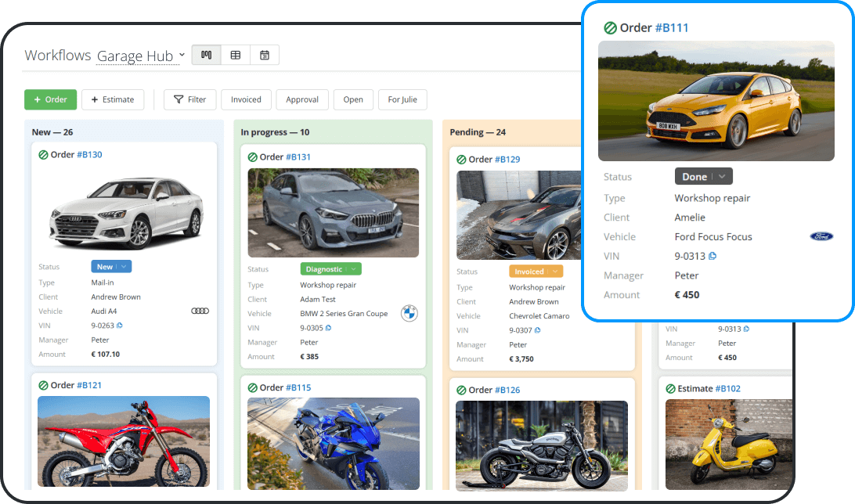Click the Audi logo on order B130

pos(200,311)
